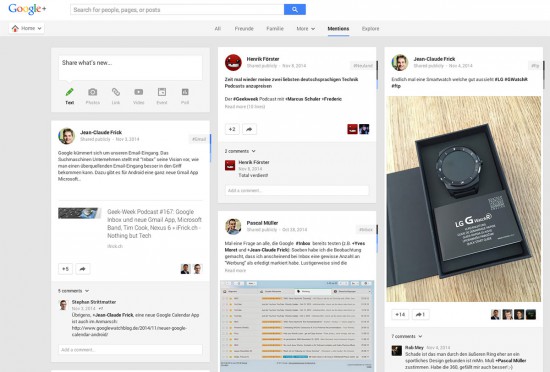Pick the Event calendar icon
Screen dimensions: 550x372
click(162, 92)
